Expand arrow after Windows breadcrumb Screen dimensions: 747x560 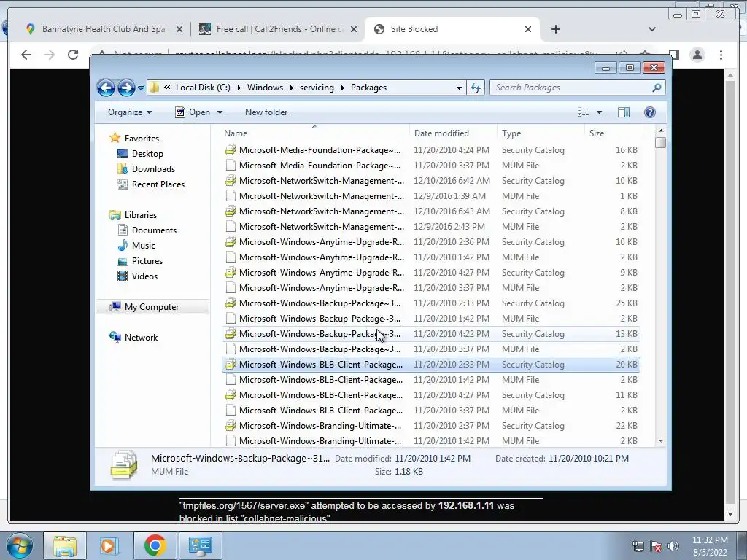291,87
